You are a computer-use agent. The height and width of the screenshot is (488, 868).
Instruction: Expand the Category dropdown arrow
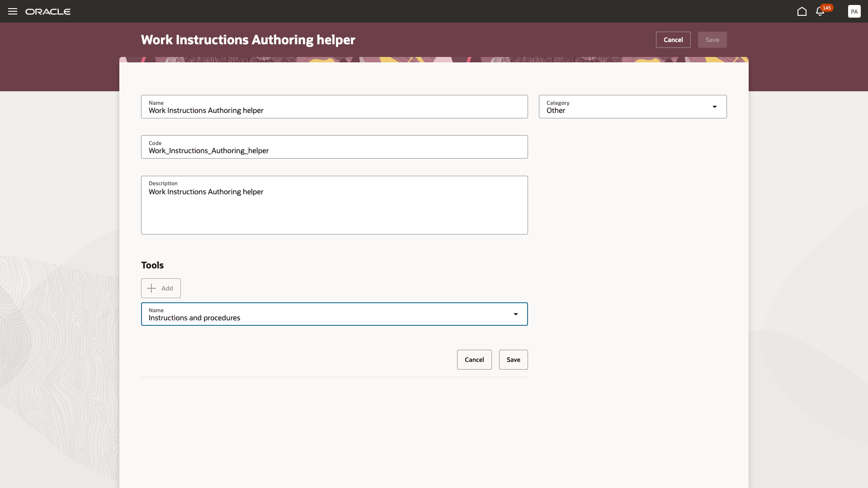tap(714, 107)
